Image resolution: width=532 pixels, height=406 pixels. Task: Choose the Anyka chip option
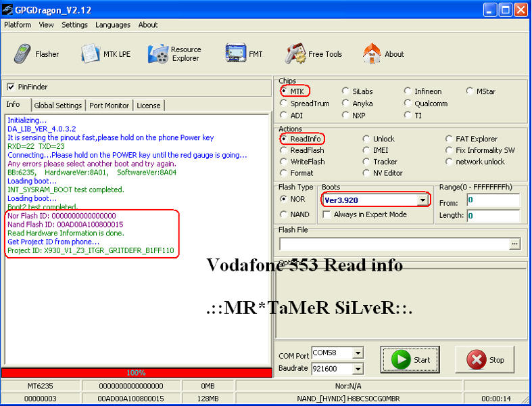coord(345,103)
